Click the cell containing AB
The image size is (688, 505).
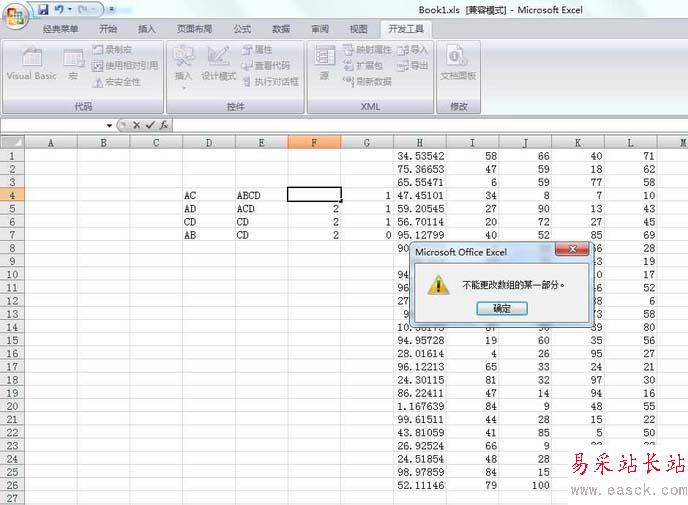[x=209, y=235]
